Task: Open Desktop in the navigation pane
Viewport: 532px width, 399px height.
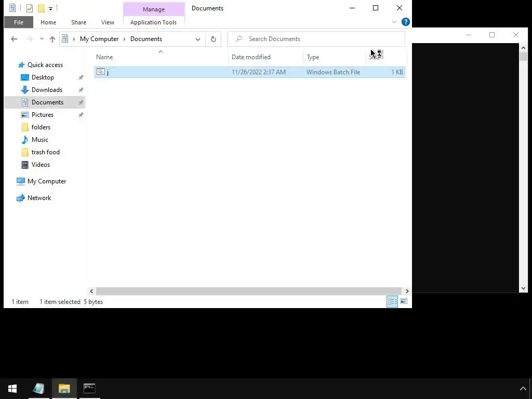Action: (43, 77)
